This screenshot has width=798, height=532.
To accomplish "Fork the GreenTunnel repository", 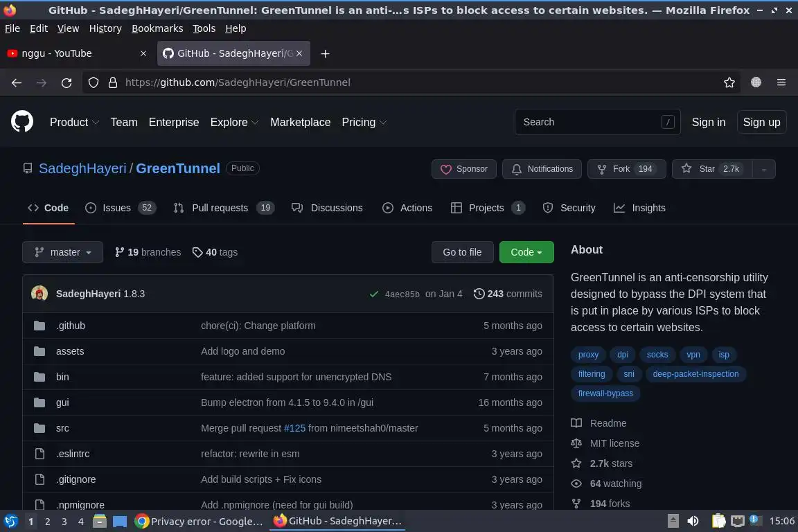I will [x=626, y=169].
